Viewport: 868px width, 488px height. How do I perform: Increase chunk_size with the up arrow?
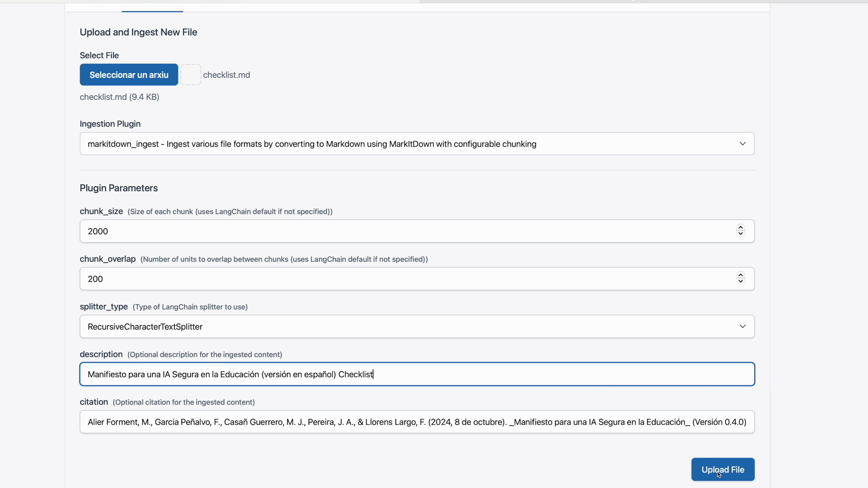[740, 228]
